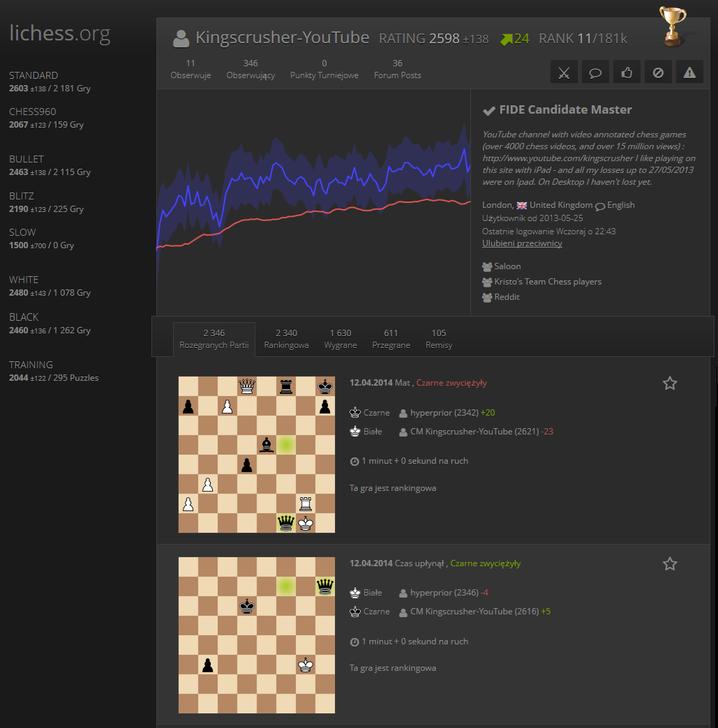Click the 11 Obserwuje following count
Screen dimensions: 718x728
(190, 69)
